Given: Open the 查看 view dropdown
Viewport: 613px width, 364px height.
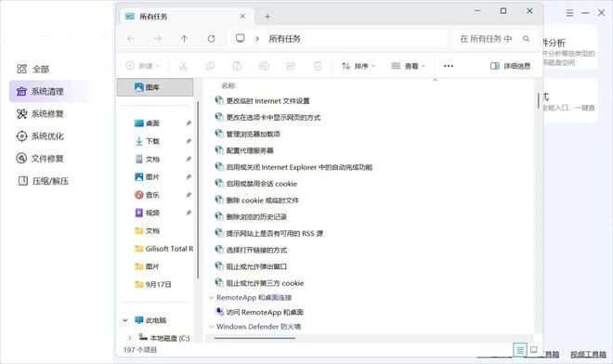Looking at the screenshot, I should (408, 66).
